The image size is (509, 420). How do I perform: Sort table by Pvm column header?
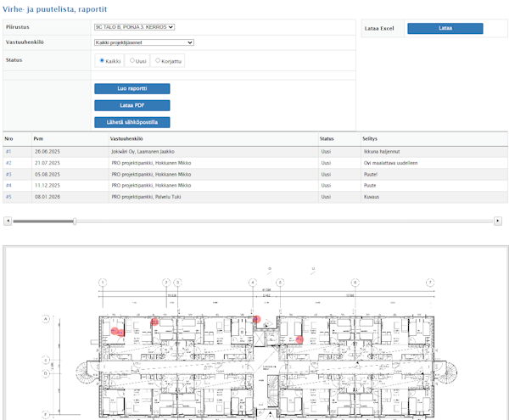[38, 138]
